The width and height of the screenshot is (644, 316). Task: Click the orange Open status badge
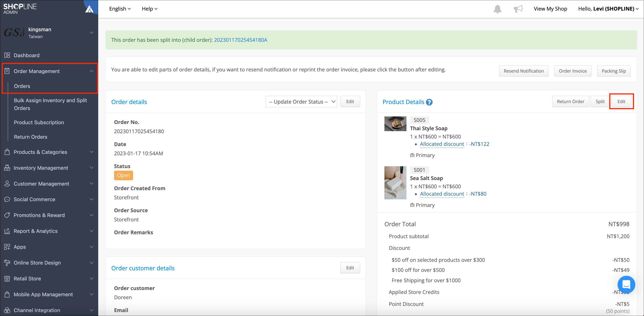pos(123,175)
